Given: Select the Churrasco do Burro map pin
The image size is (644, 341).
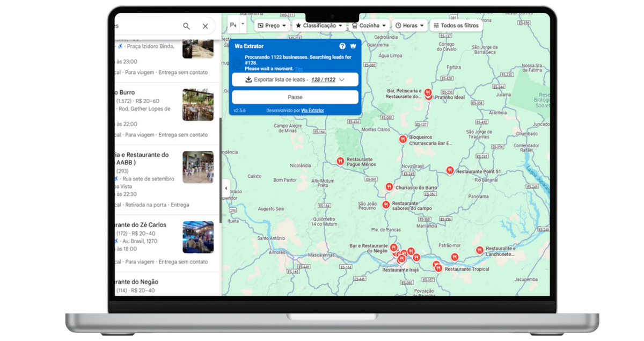Looking at the screenshot, I should [x=389, y=187].
